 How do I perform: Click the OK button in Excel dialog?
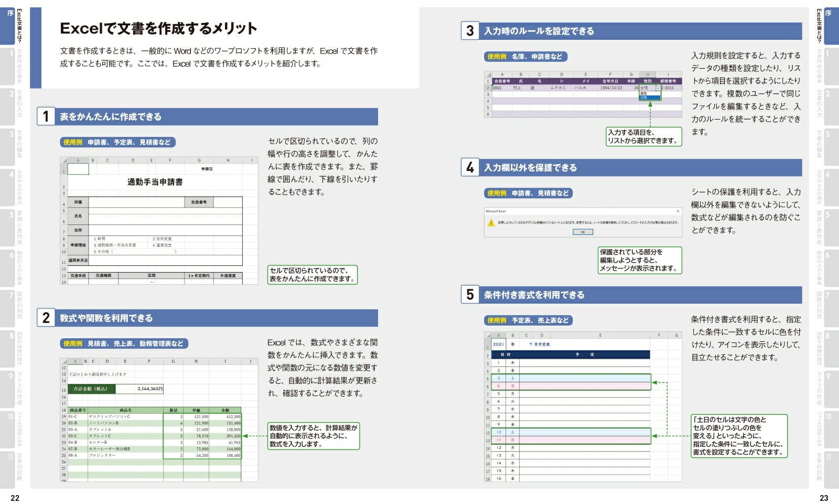[x=583, y=232]
